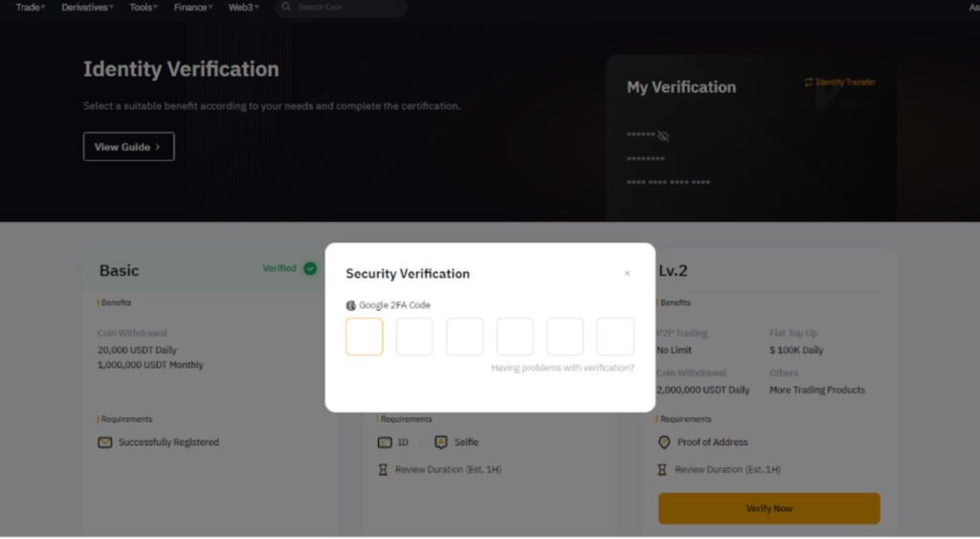This screenshot has width=980, height=539.
Task: Click the Proof of Address pin icon
Action: (x=664, y=442)
